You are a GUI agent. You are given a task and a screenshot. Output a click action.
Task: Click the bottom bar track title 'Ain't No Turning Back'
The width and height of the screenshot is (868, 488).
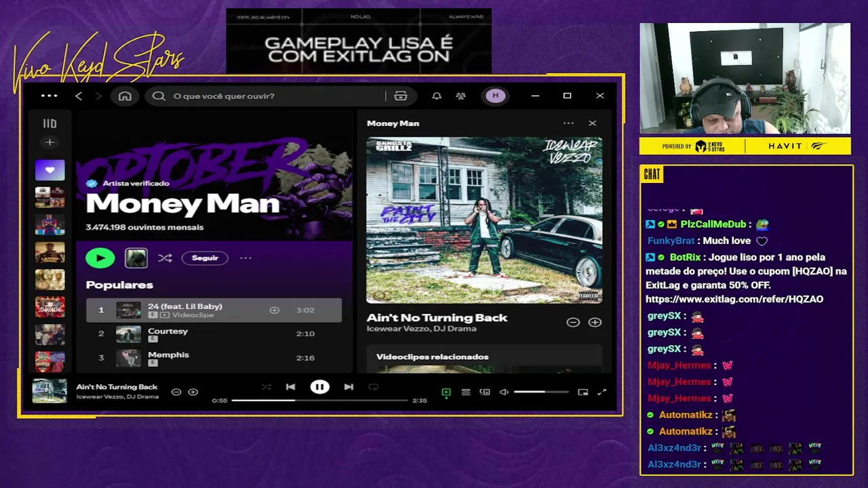[117, 387]
